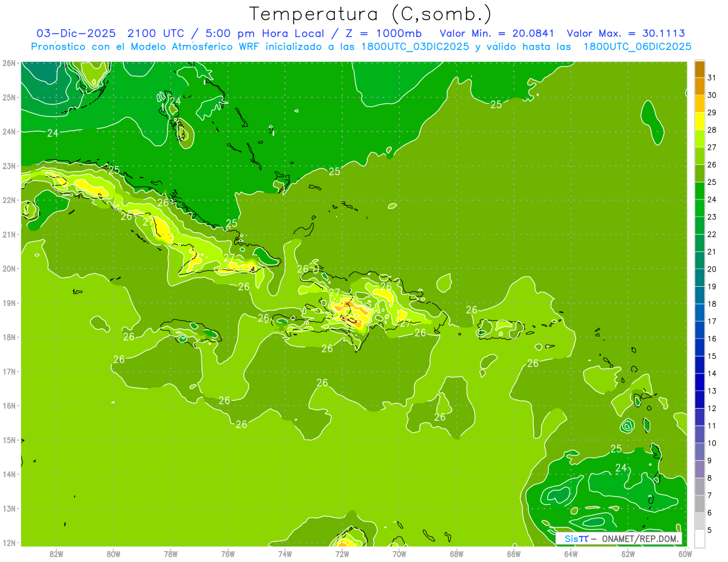This screenshot has height=562, width=728.
Task: Click the "68W" longitude axis label
Action: (x=456, y=553)
